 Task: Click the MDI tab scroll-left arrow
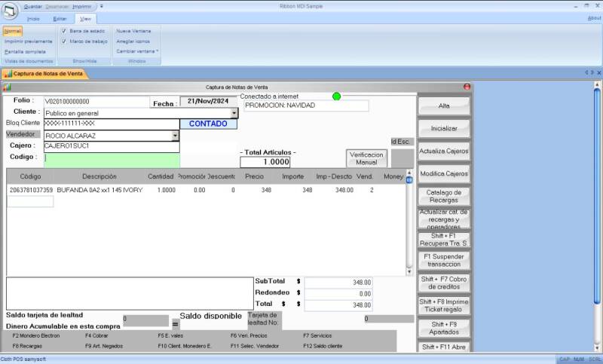586,72
